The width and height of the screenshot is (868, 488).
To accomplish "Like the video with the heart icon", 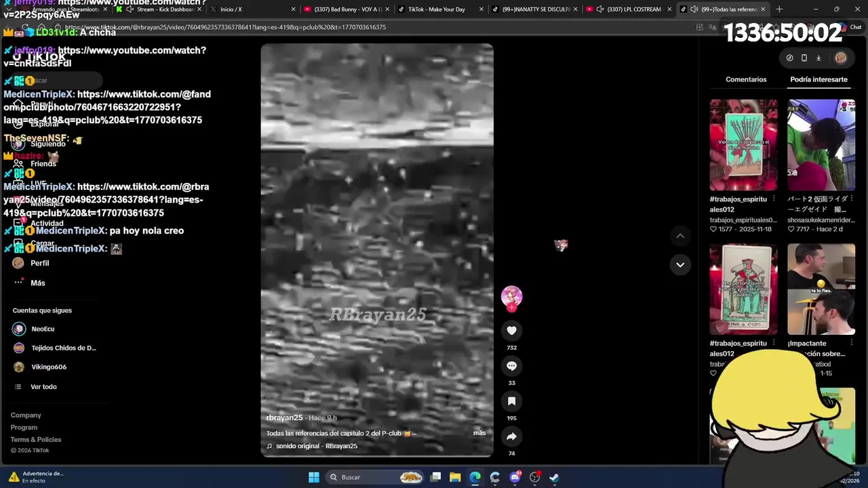I will 511,331.
